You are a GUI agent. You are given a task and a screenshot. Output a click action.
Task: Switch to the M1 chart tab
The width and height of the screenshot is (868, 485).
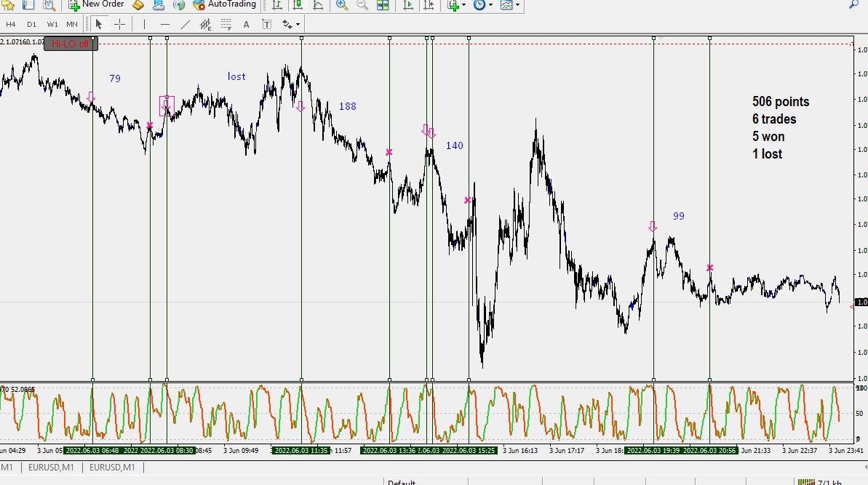tap(7, 468)
